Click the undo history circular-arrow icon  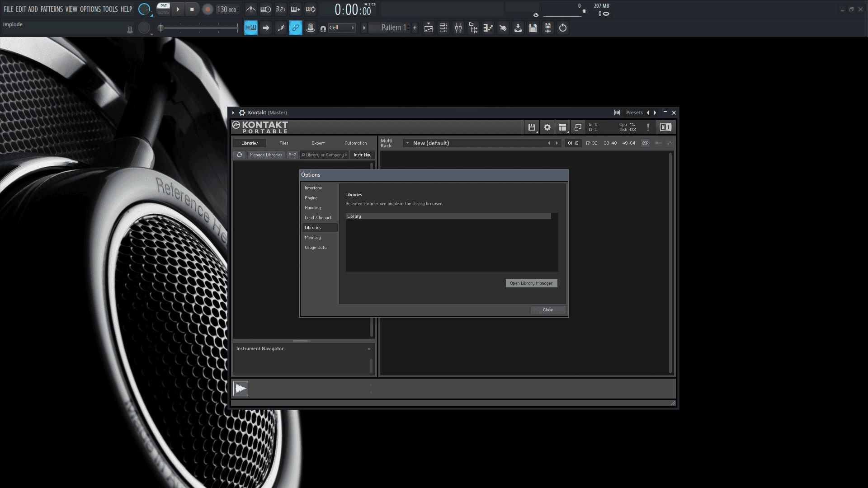pyautogui.click(x=563, y=28)
